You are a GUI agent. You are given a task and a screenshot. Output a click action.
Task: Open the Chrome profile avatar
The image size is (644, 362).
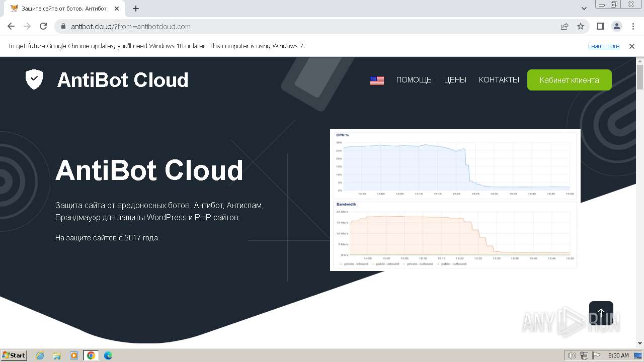click(x=616, y=27)
